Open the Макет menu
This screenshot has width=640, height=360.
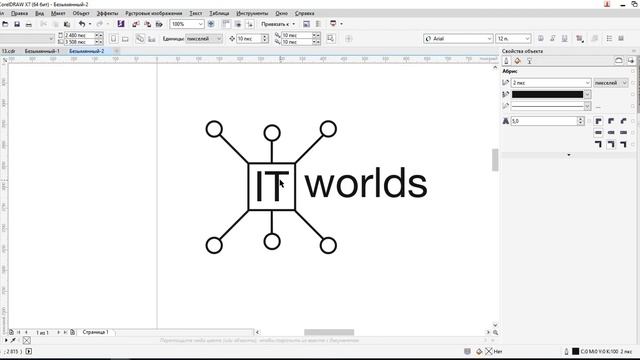pos(58,13)
